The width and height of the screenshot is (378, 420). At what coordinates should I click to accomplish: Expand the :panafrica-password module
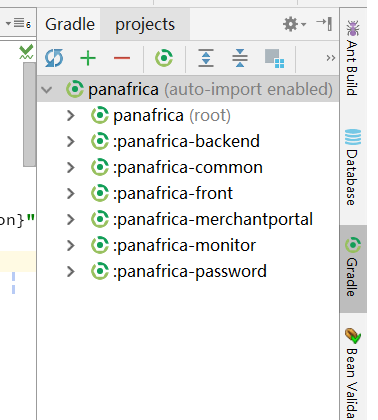tap(71, 271)
